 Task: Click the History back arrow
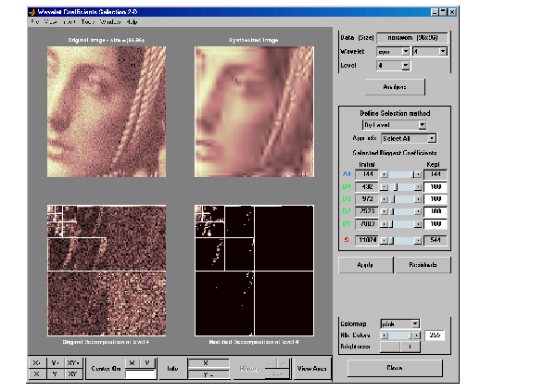point(271,363)
